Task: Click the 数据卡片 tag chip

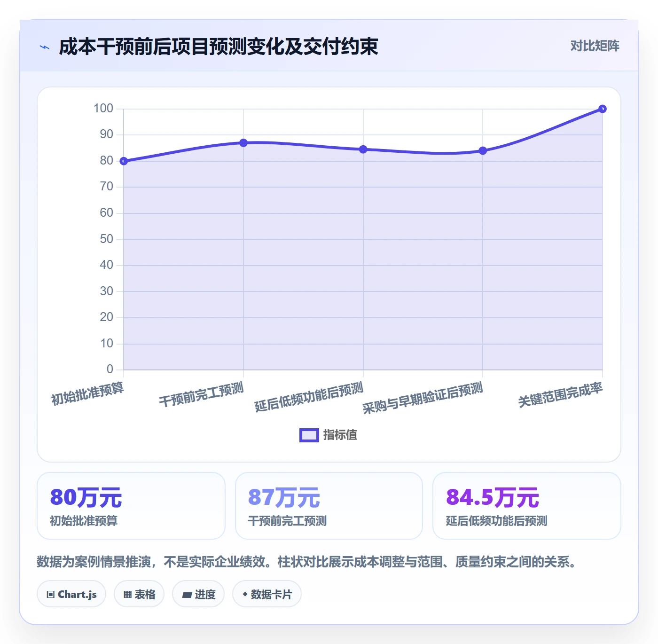Action: [x=267, y=594]
